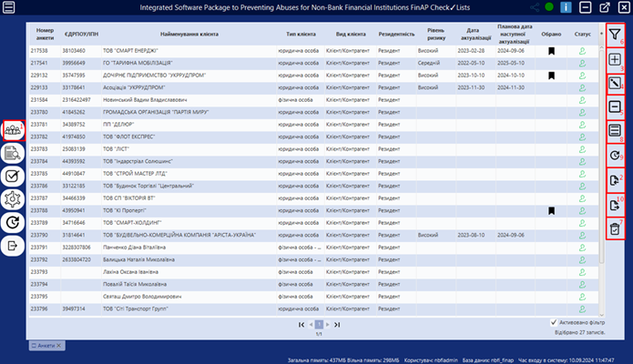
Task: Click status icon for ГО "ТАРИФНА МОБІЛІЗАЦІЯ"
Action: tap(582, 64)
